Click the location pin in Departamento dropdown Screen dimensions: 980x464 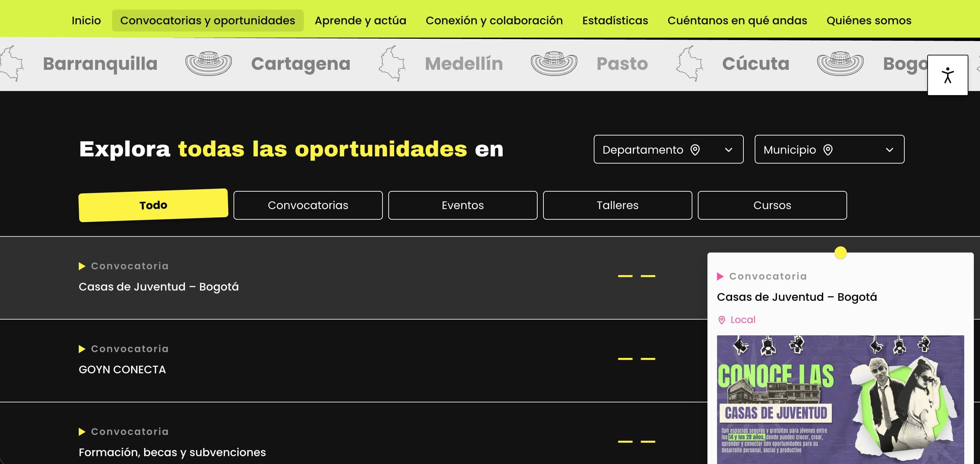coord(695,150)
